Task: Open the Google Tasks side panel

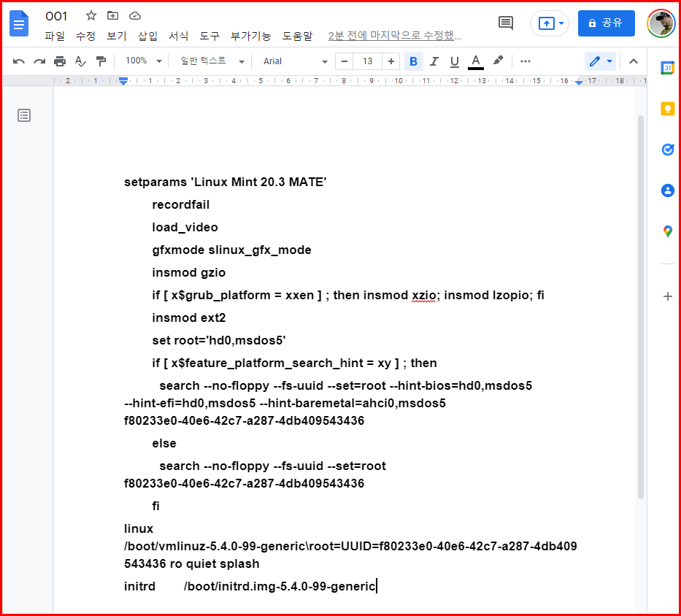Action: click(668, 150)
